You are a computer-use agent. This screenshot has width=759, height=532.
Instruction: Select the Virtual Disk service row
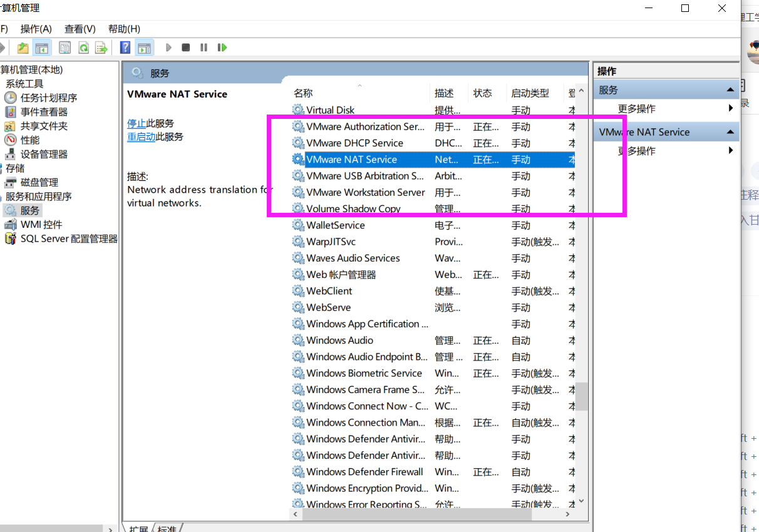tap(433, 110)
